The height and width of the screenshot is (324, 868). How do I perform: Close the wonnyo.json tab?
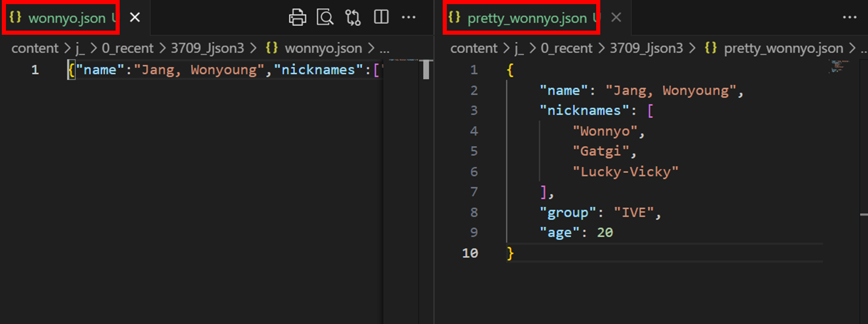click(x=135, y=17)
